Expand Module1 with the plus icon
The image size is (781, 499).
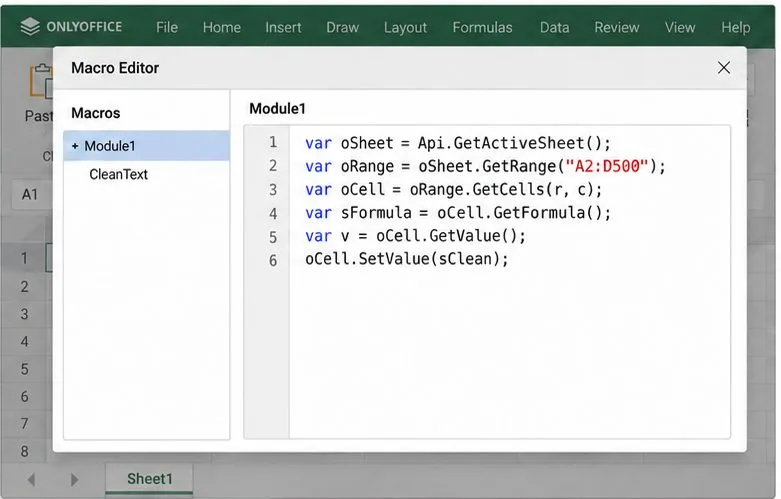coord(75,146)
